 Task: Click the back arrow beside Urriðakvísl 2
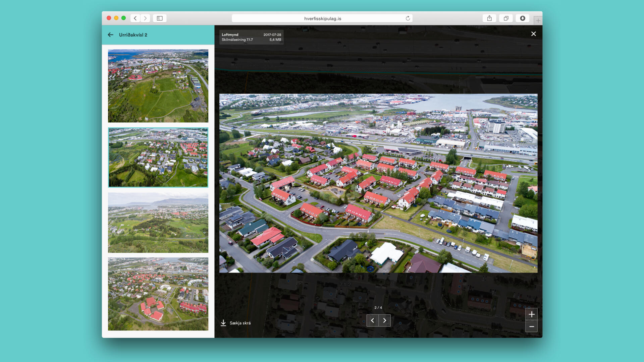110,35
